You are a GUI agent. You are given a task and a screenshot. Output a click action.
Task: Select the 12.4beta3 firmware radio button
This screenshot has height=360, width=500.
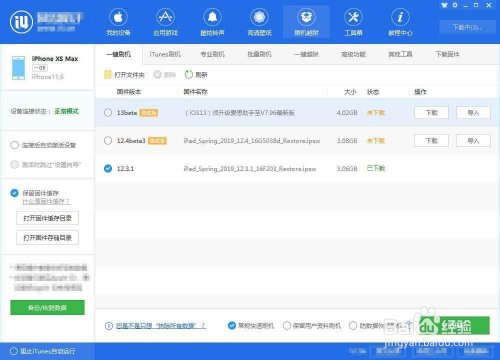pos(108,141)
